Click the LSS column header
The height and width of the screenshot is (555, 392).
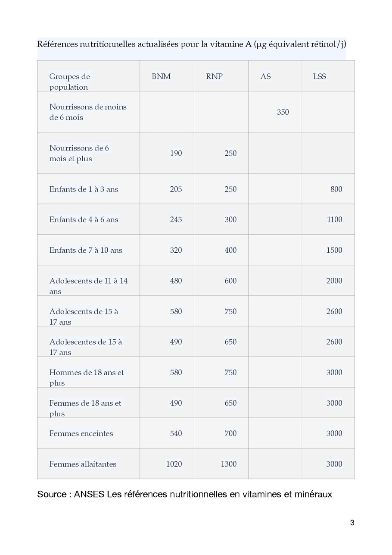(320, 76)
